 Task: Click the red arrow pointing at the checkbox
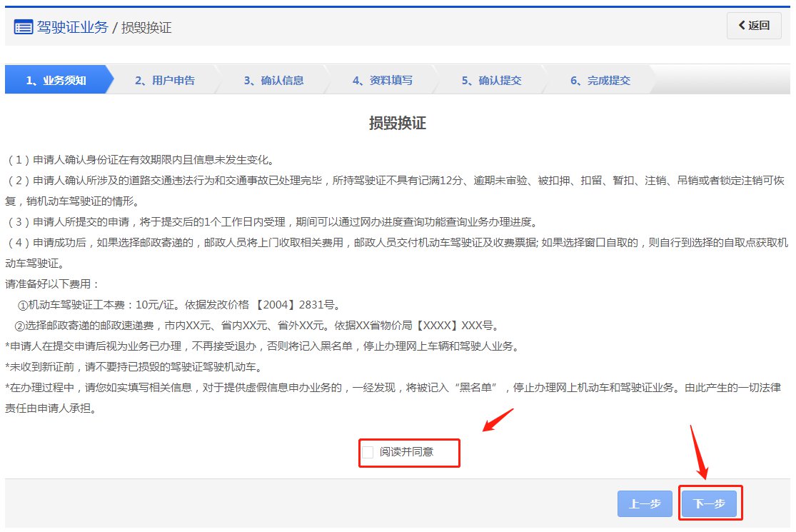[498, 420]
